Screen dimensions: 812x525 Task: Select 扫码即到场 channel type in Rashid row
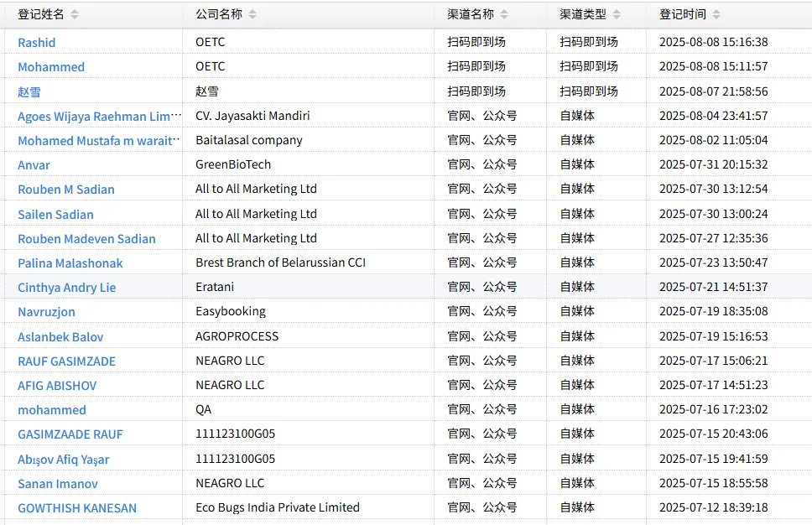[588, 41]
